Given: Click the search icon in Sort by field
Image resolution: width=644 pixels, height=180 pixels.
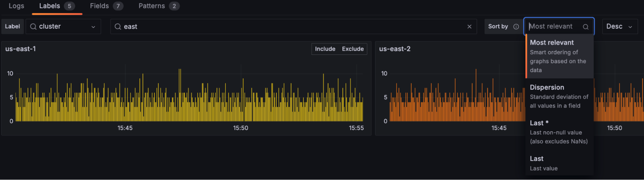Looking at the screenshot, I should (586, 27).
